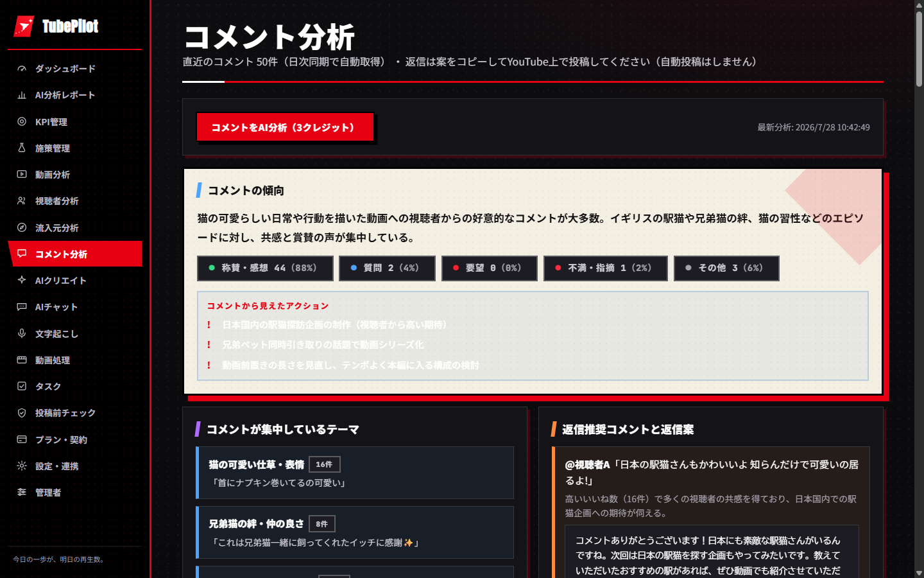Navigate to 動画分析
This screenshot has height=578, width=924.
(x=75, y=174)
